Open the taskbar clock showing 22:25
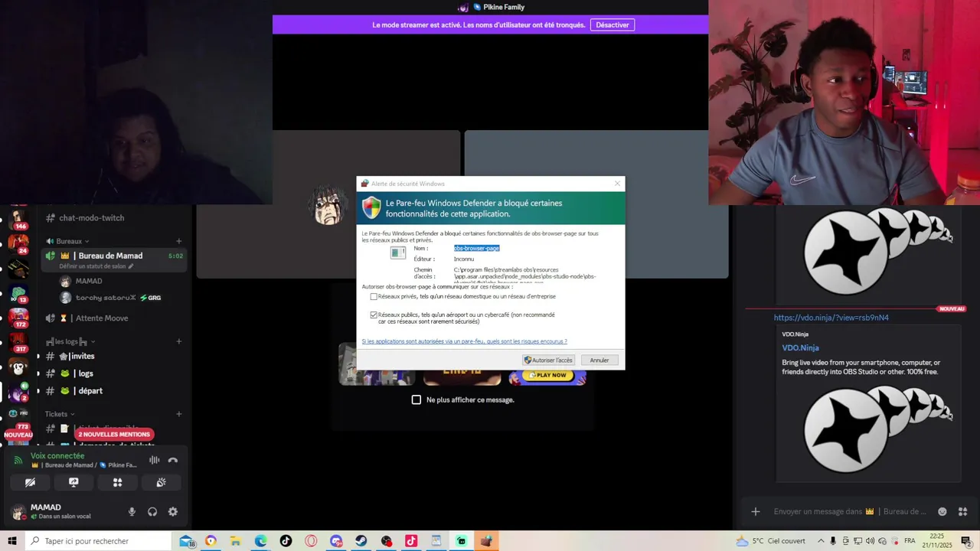 (936, 541)
